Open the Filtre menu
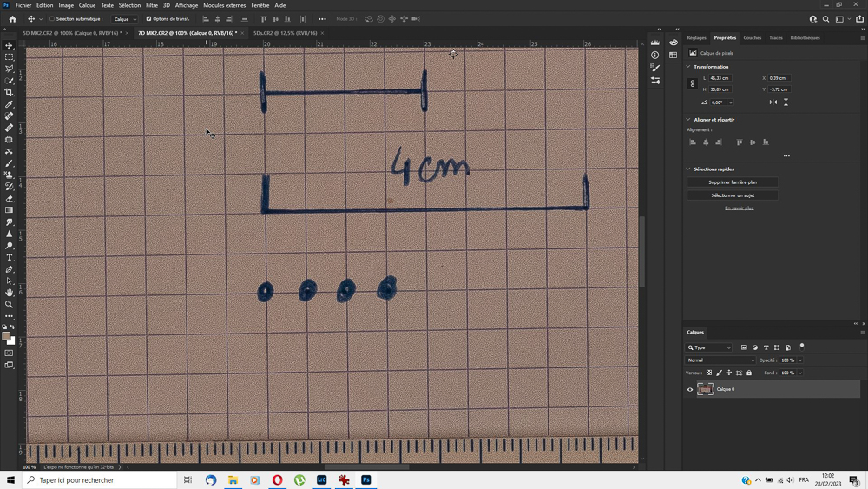Viewport: 868px width, 489px height. coord(152,5)
